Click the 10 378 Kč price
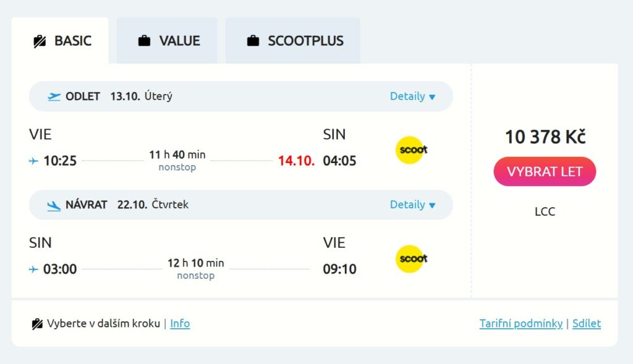Screen dimensions: 633x364 click(x=545, y=137)
